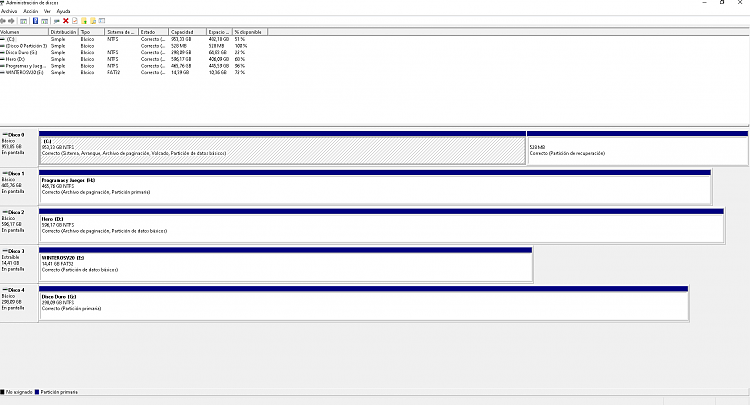Select the Hero (D:) partition block on Disco 2
This screenshot has height=405, width=750.
click(381, 226)
